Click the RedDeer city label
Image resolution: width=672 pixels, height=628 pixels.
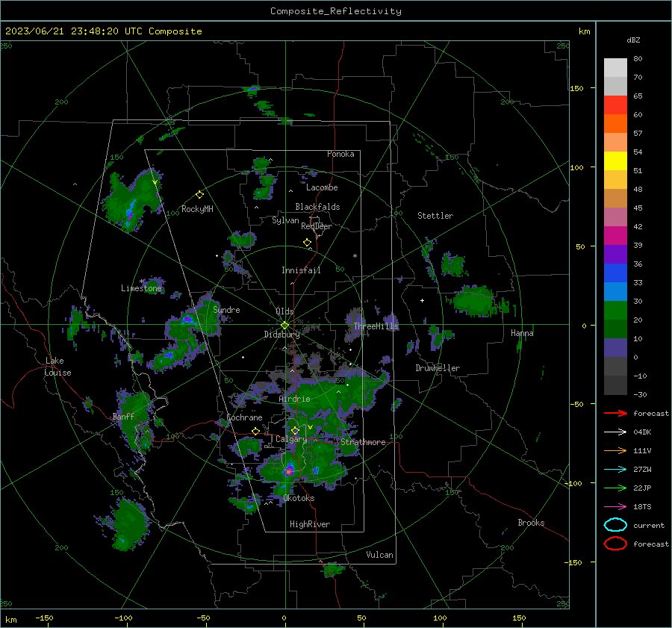[317, 226]
